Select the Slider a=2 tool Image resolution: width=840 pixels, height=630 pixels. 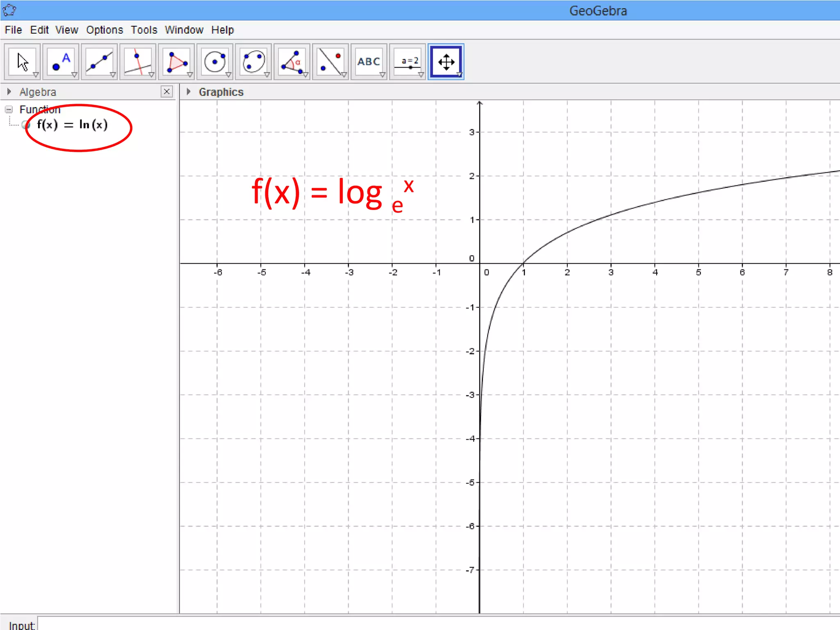click(407, 62)
